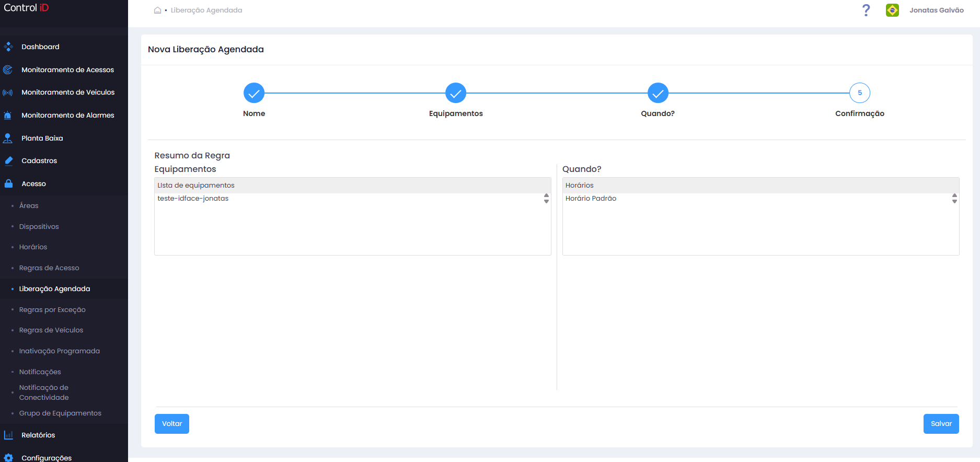This screenshot has width=980, height=462.
Task: Click the Voltar button
Action: tap(172, 424)
